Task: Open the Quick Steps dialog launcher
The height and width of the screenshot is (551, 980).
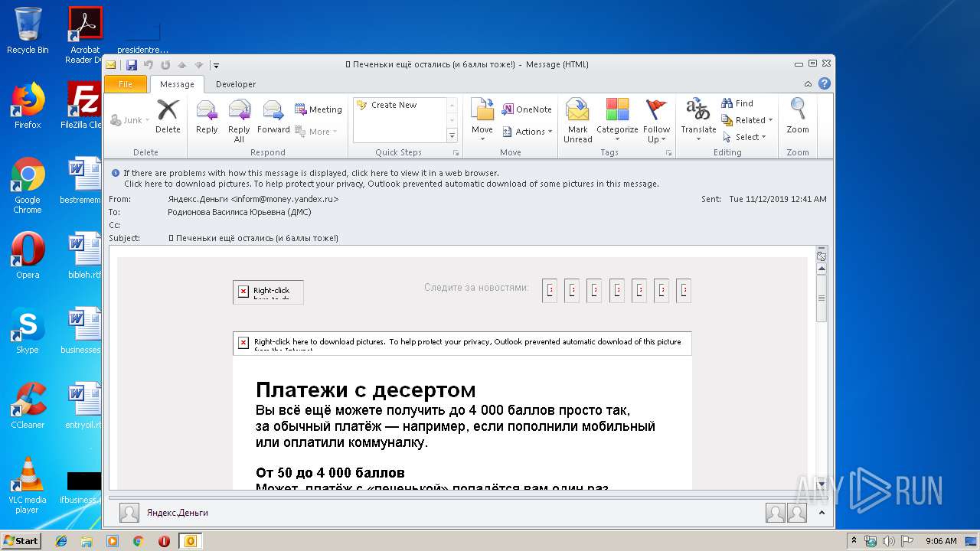Action: [456, 153]
